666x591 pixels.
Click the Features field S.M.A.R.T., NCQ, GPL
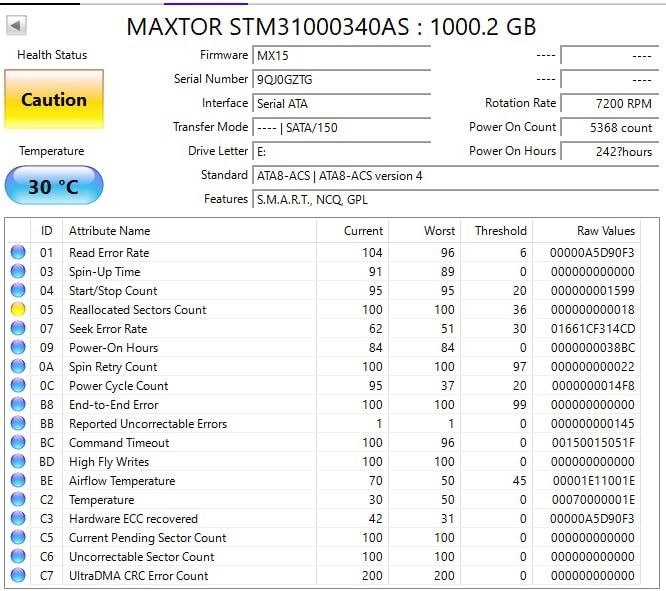click(455, 200)
